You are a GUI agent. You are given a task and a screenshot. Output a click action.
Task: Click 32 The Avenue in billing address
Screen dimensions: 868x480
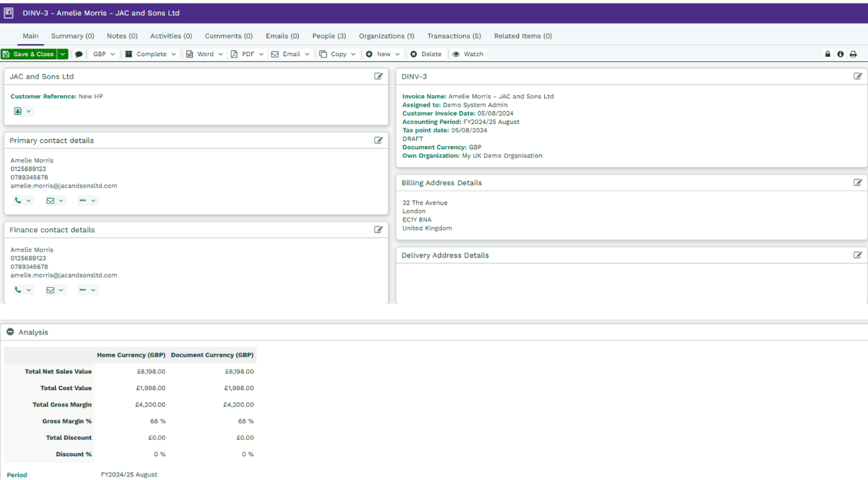pyautogui.click(x=425, y=203)
